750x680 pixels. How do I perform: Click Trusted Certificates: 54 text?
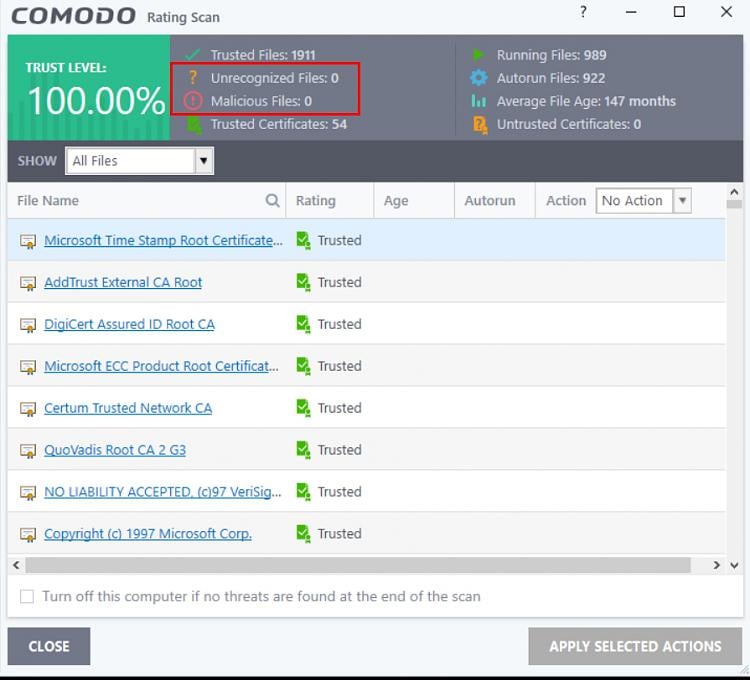point(279,124)
